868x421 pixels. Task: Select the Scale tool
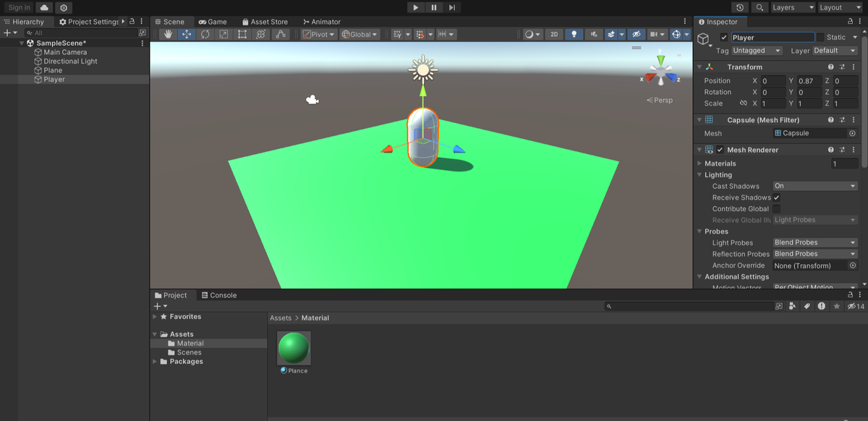click(x=224, y=34)
